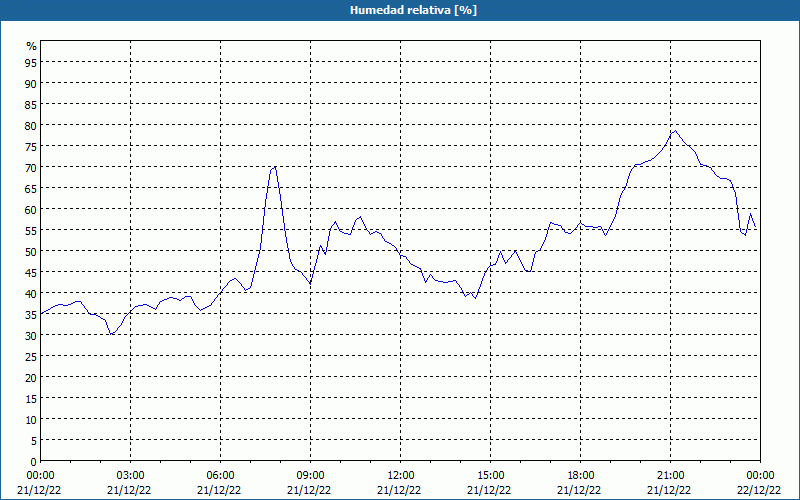800x500 pixels.
Task: Pick the 75 y-axis label
Action: pos(31,146)
